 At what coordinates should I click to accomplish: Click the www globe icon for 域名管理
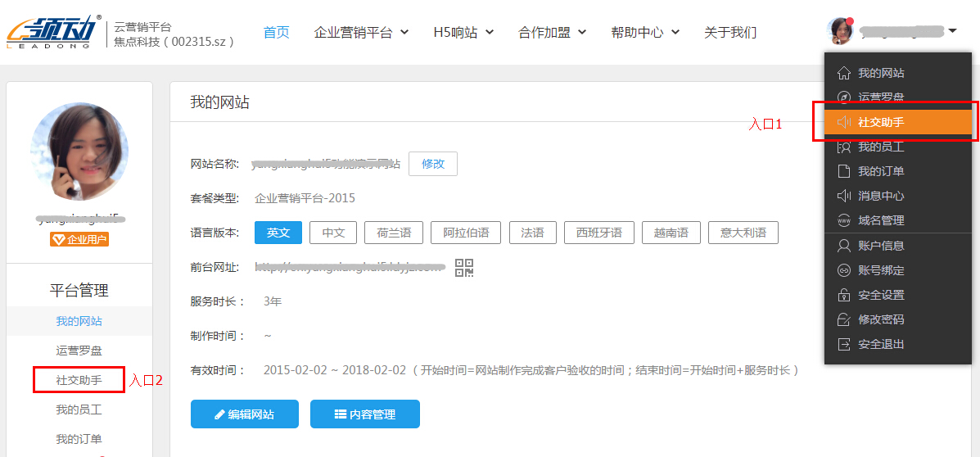(x=844, y=220)
